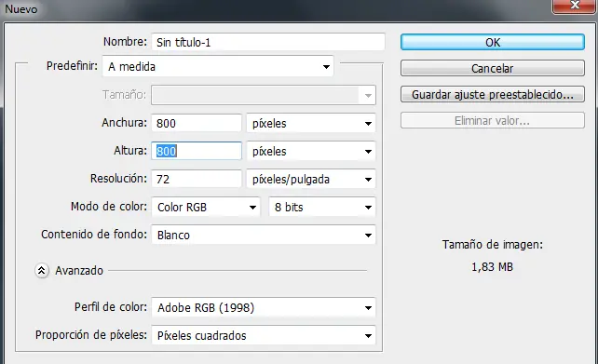Open the 8 bits depth dropdown
The image size is (598, 364).
[322, 207]
